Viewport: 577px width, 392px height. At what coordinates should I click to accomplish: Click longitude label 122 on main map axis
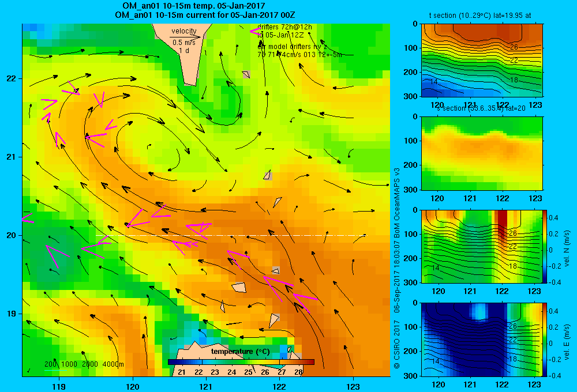click(x=280, y=386)
